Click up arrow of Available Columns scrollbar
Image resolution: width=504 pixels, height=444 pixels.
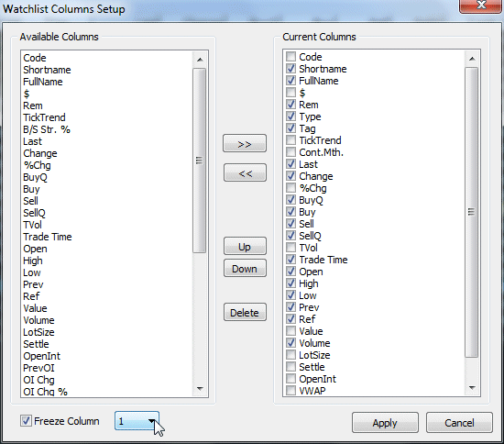click(200, 60)
